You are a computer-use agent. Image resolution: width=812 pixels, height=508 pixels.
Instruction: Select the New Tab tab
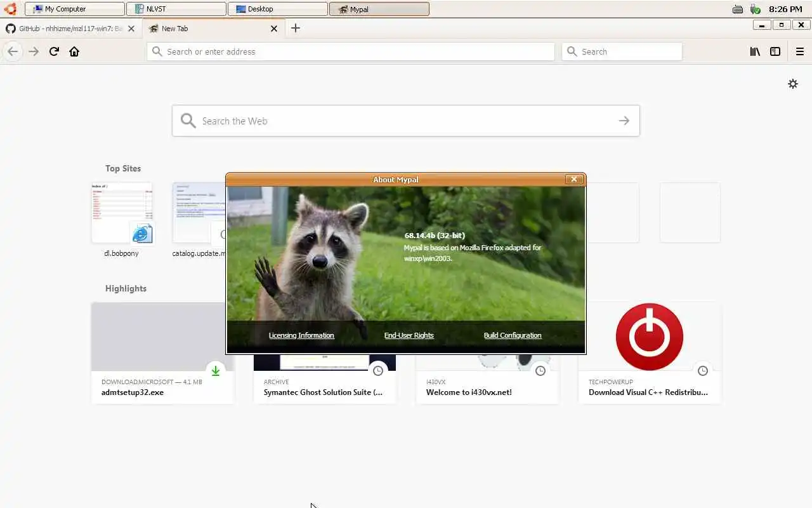[x=213, y=29]
